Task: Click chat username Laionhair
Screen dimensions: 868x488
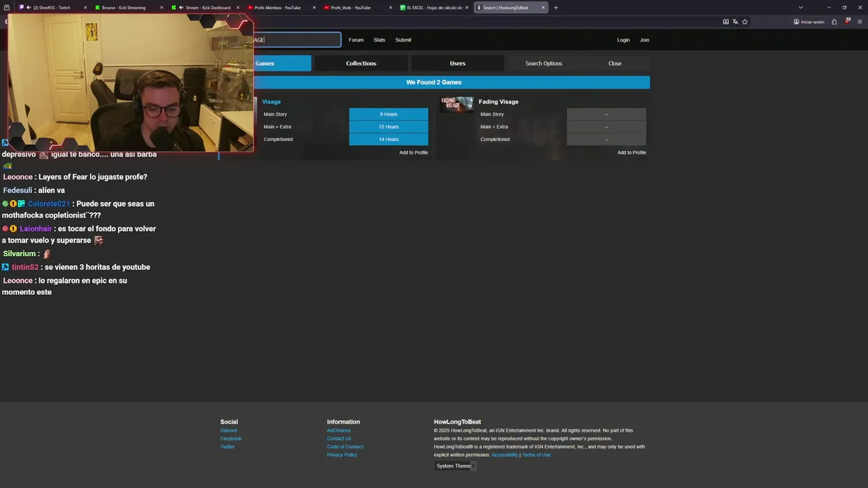Action: pyautogui.click(x=36, y=229)
